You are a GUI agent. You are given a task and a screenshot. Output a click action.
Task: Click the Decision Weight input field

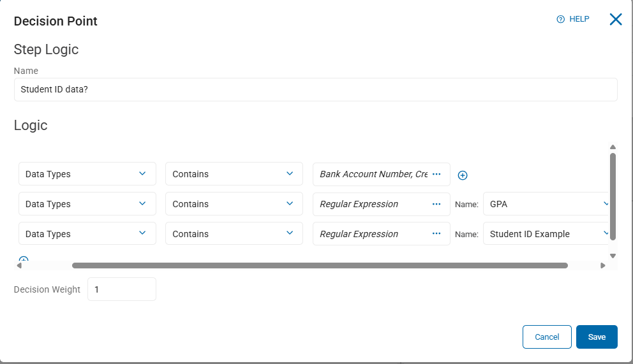[x=121, y=289]
